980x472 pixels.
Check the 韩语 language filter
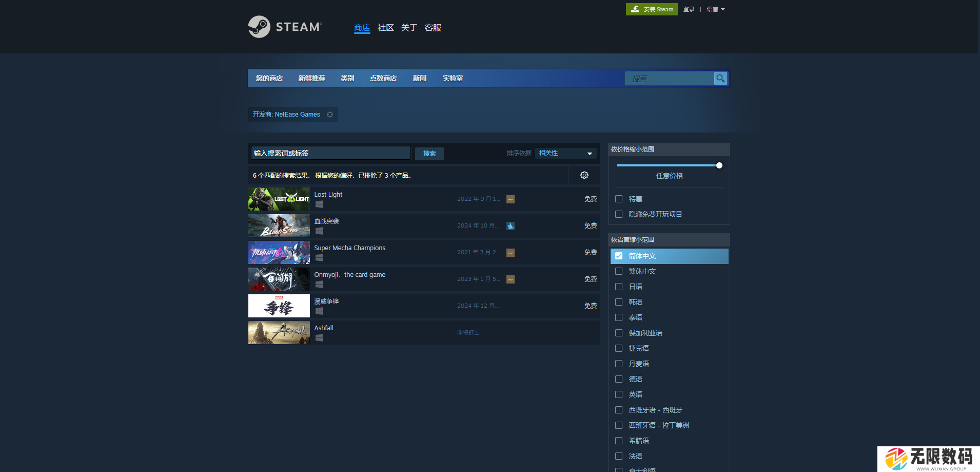pyautogui.click(x=619, y=302)
